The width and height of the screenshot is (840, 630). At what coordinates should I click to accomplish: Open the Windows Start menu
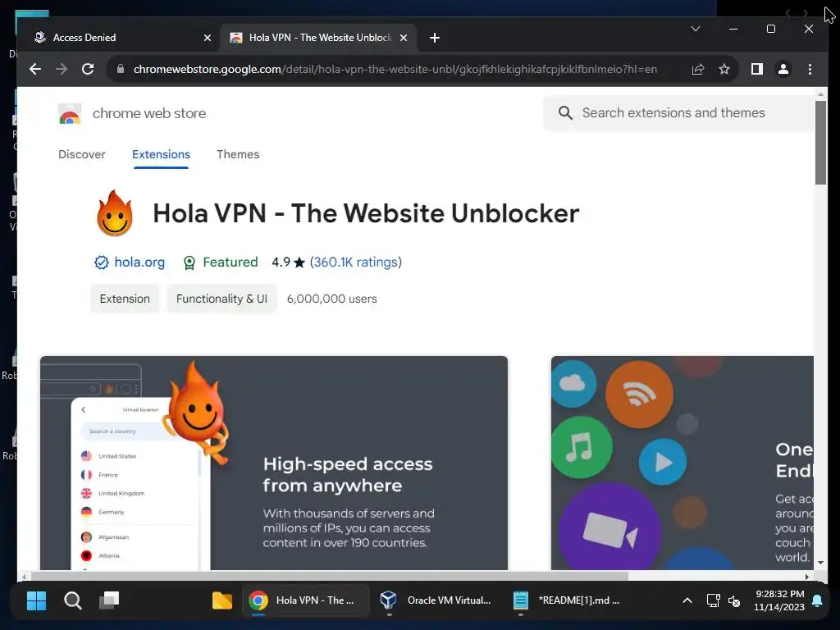pyautogui.click(x=36, y=600)
